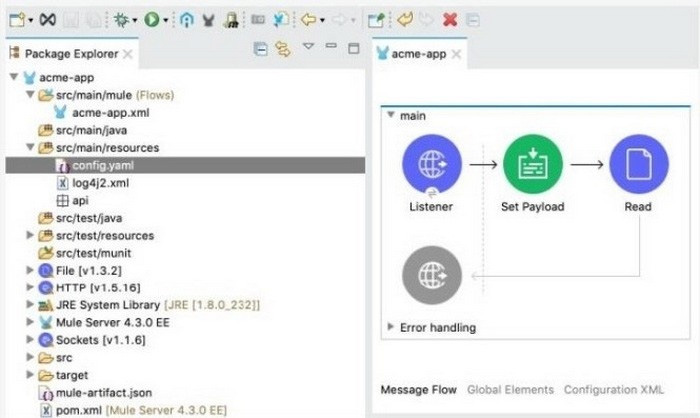Click the infinity-shaped toolbar icon

click(48, 20)
